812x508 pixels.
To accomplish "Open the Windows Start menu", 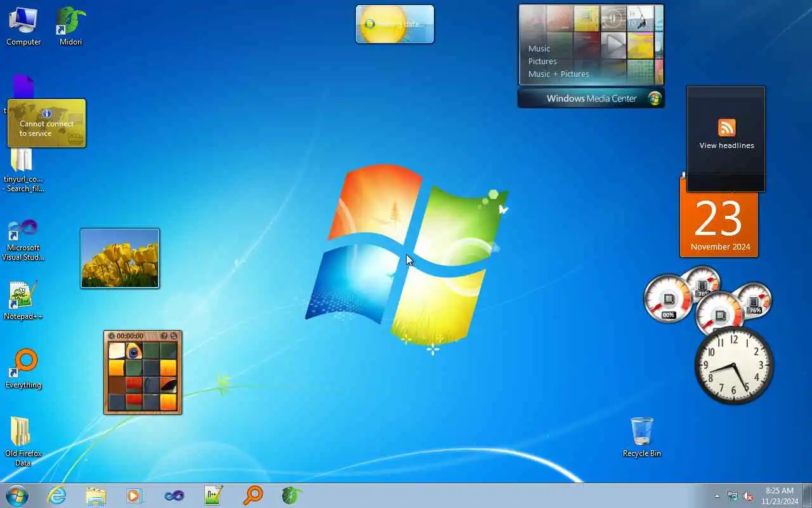I will 17,495.
